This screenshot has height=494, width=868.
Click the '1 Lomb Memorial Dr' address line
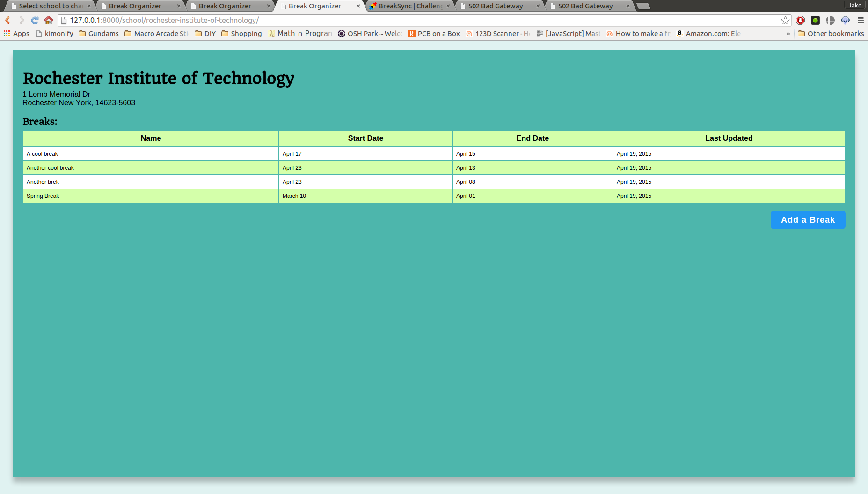tap(56, 94)
